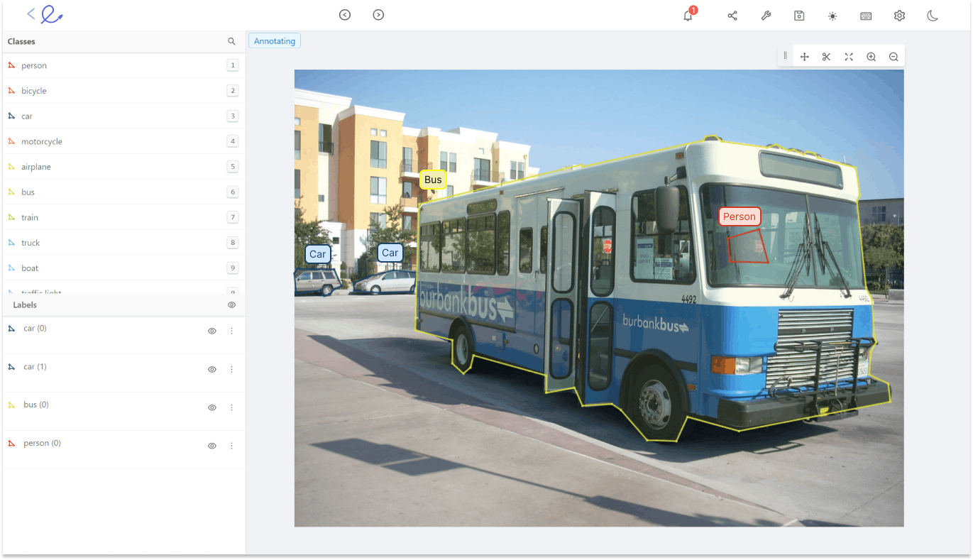This screenshot has width=973, height=560.
Task: Click the fit-to-screen expand icon
Action: 849,57
